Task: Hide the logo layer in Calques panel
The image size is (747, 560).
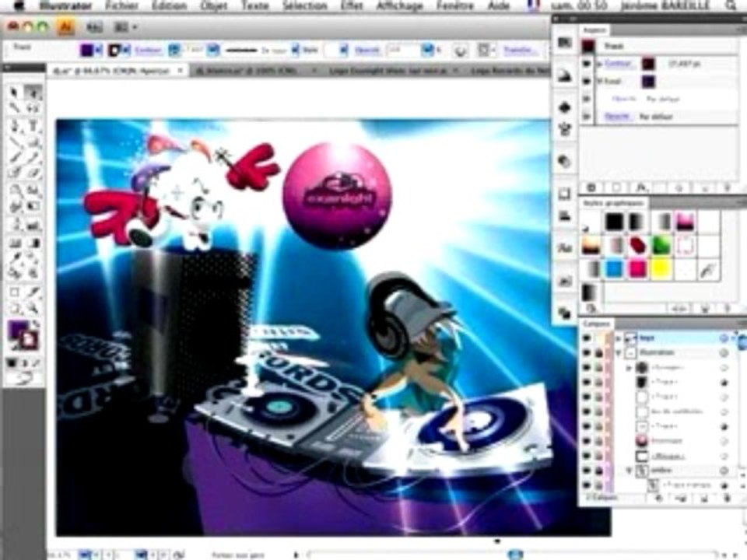Action: (587, 338)
